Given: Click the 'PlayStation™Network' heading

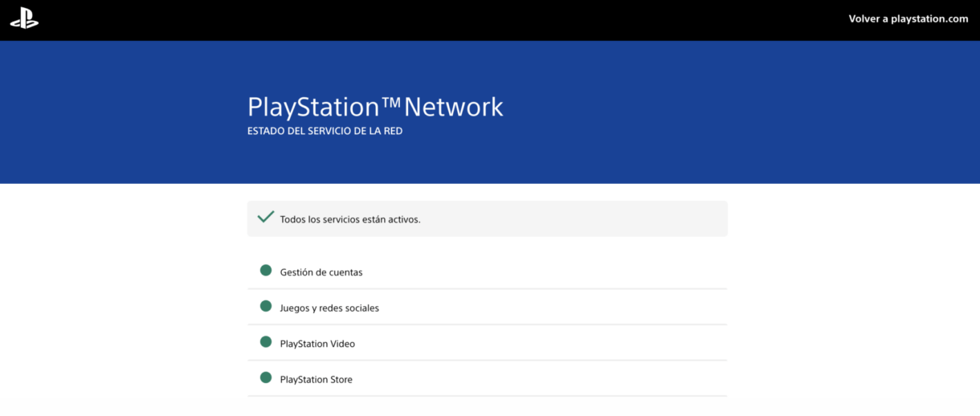Looking at the screenshot, I should pyautogui.click(x=375, y=107).
